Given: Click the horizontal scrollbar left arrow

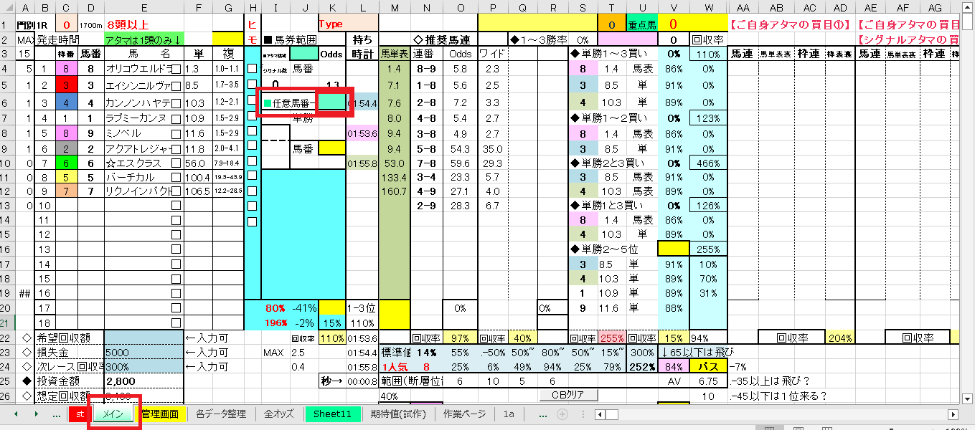Looking at the screenshot, I should 600,414.
